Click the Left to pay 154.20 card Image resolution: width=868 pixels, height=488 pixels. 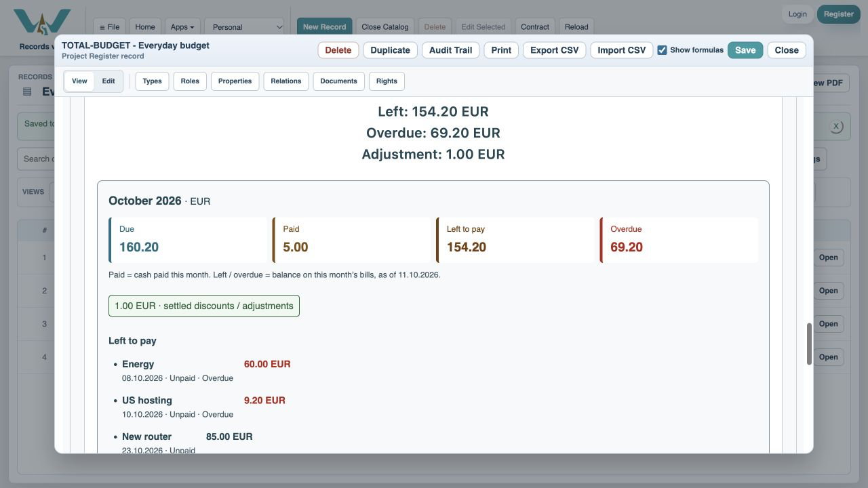click(x=515, y=240)
